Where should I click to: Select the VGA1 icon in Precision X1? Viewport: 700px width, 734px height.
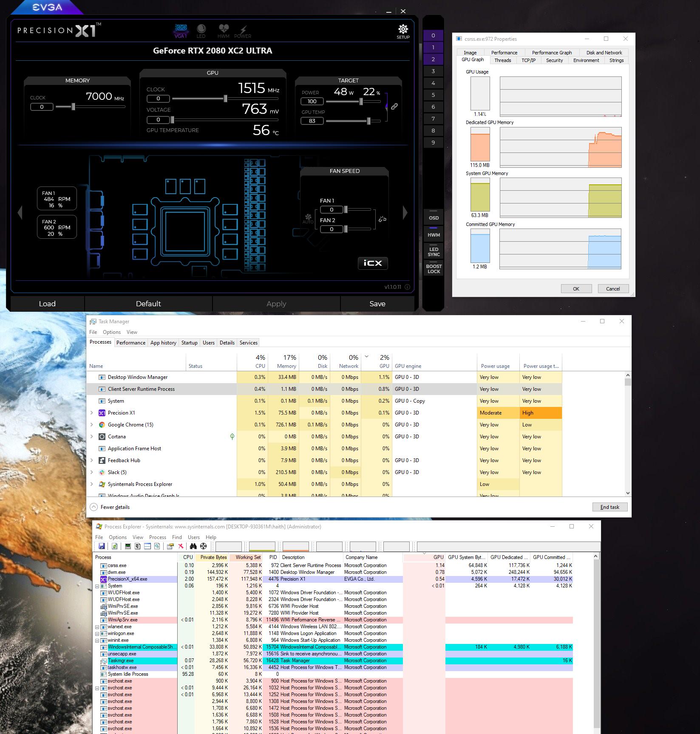tap(181, 31)
